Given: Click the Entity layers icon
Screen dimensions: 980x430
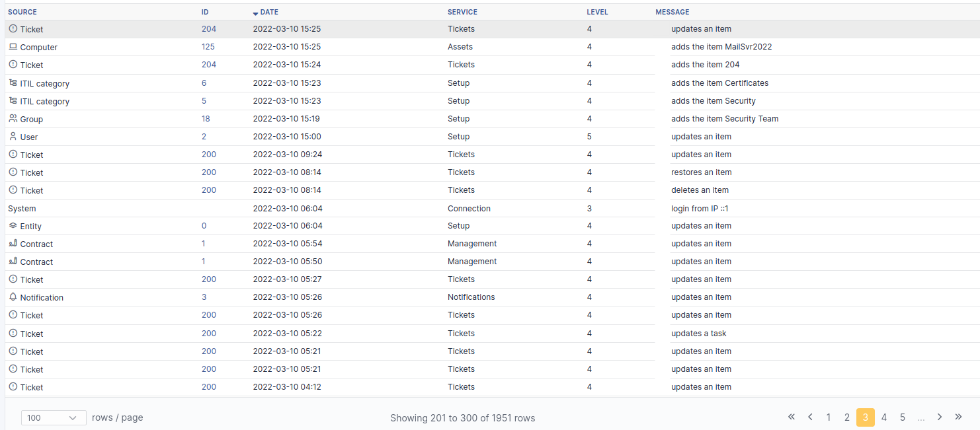Looking at the screenshot, I should coord(13,226).
